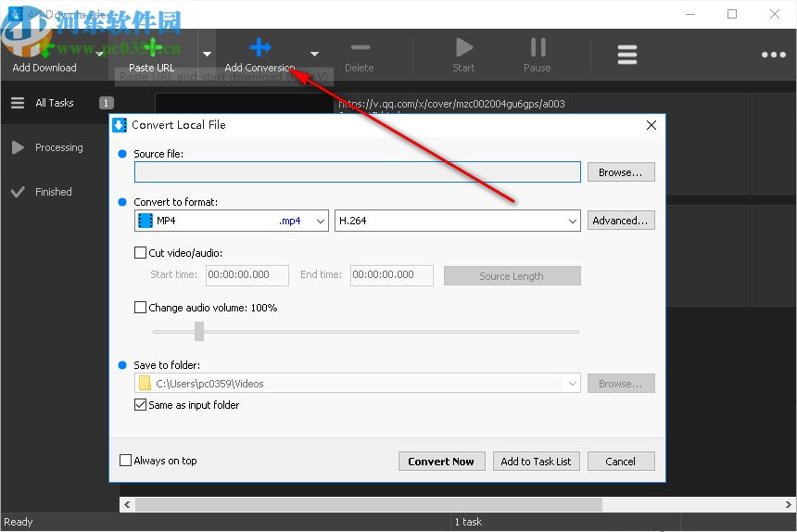Open the hamburger list menu in toolbar

627,55
